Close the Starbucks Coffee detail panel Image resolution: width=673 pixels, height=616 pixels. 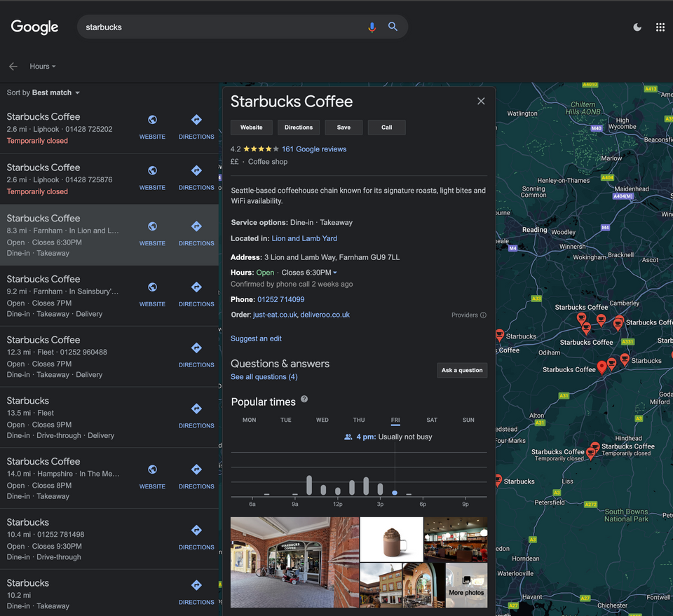(x=481, y=101)
